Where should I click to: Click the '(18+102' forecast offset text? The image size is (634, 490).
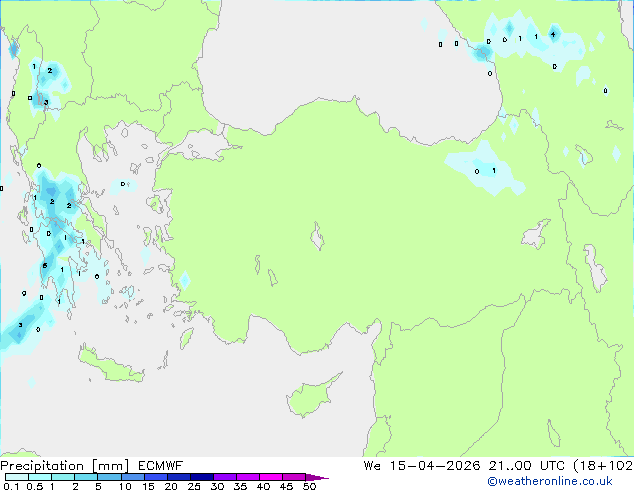603,466
